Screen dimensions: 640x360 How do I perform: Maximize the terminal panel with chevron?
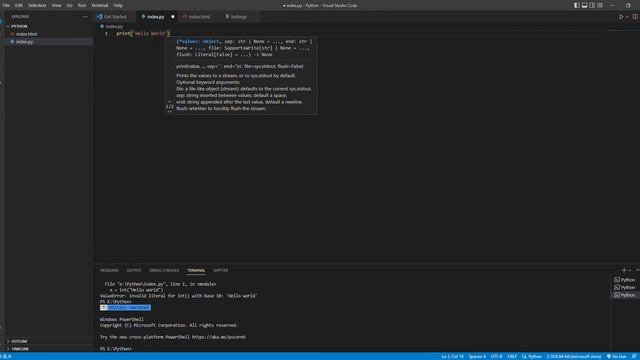[637, 270]
